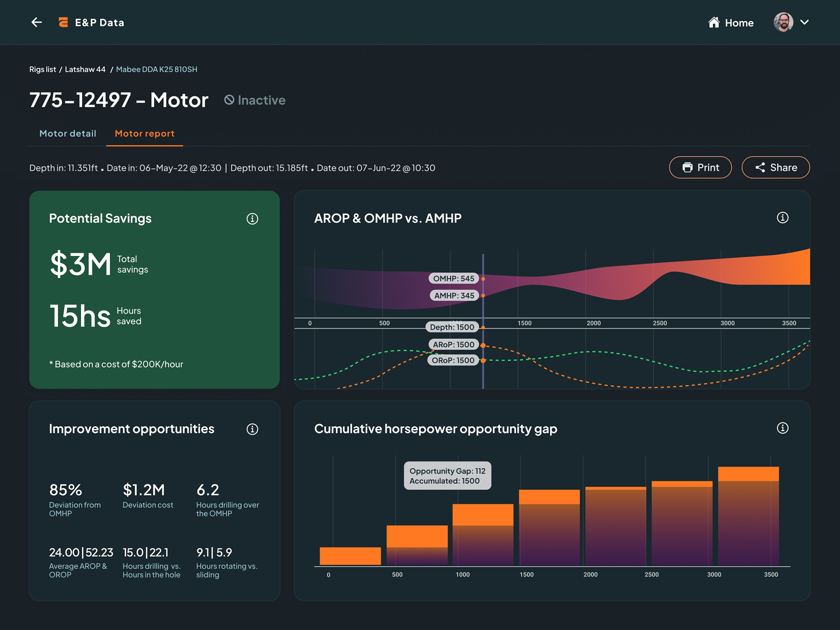
Task: Open the Cumulative horsepower opportunity gap info icon
Action: coord(782,428)
